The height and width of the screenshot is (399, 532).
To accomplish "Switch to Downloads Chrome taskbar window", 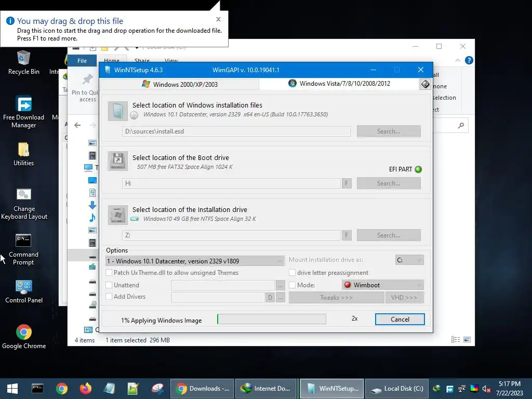I will click(x=203, y=389).
